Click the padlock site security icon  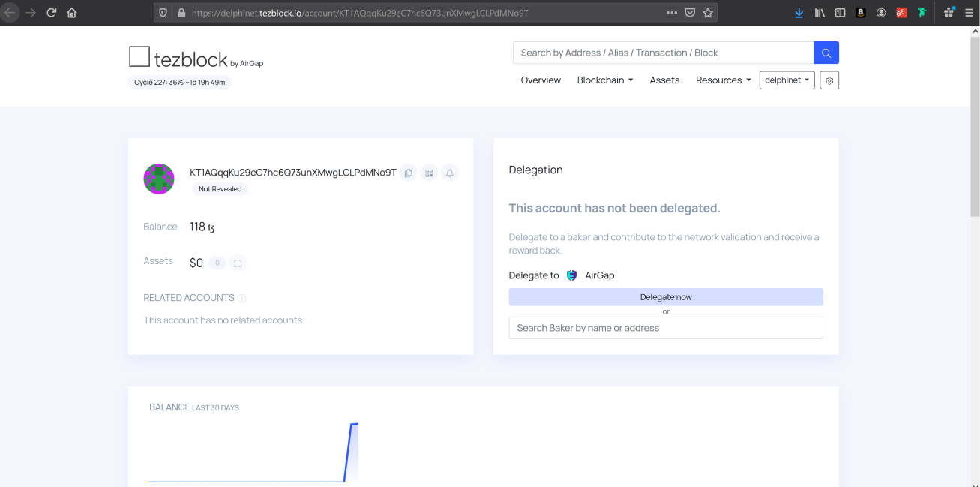point(181,13)
